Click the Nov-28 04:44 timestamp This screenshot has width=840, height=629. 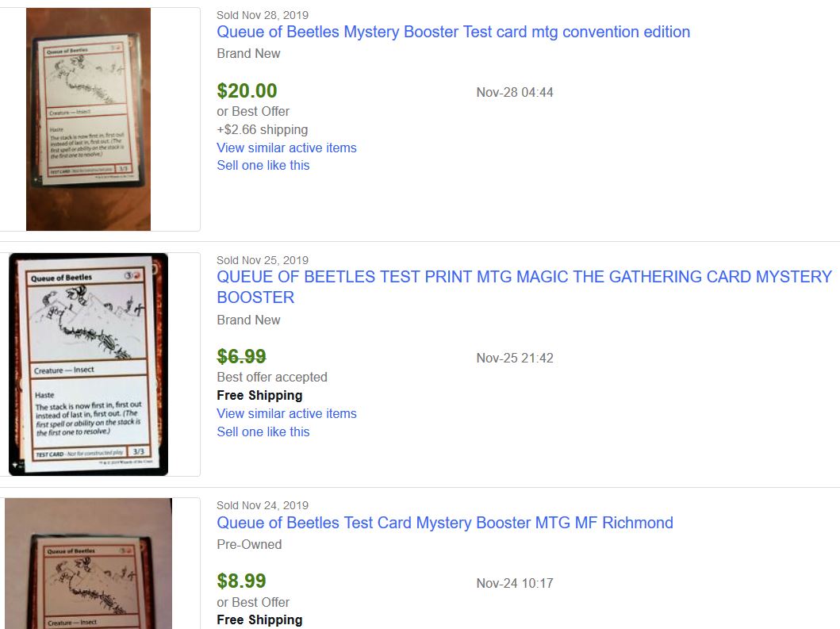pyautogui.click(x=515, y=92)
